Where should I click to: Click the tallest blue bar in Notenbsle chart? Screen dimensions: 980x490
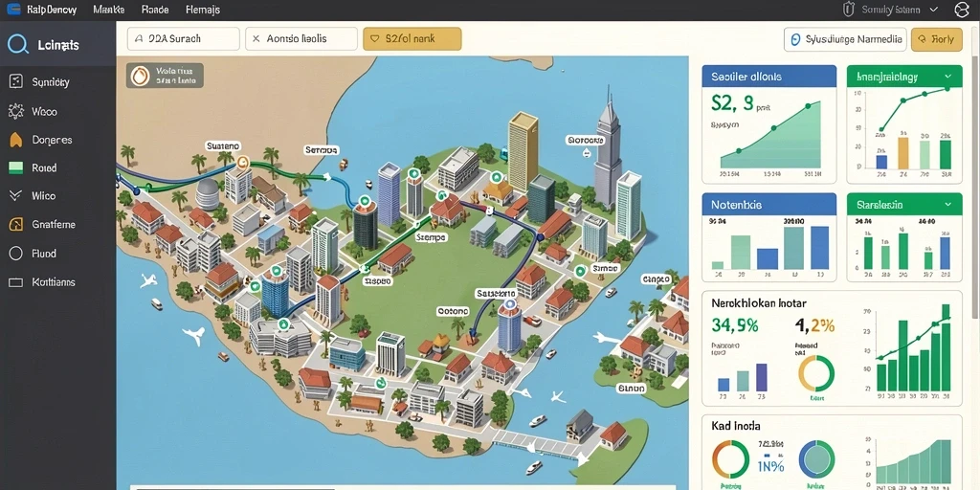click(x=818, y=248)
